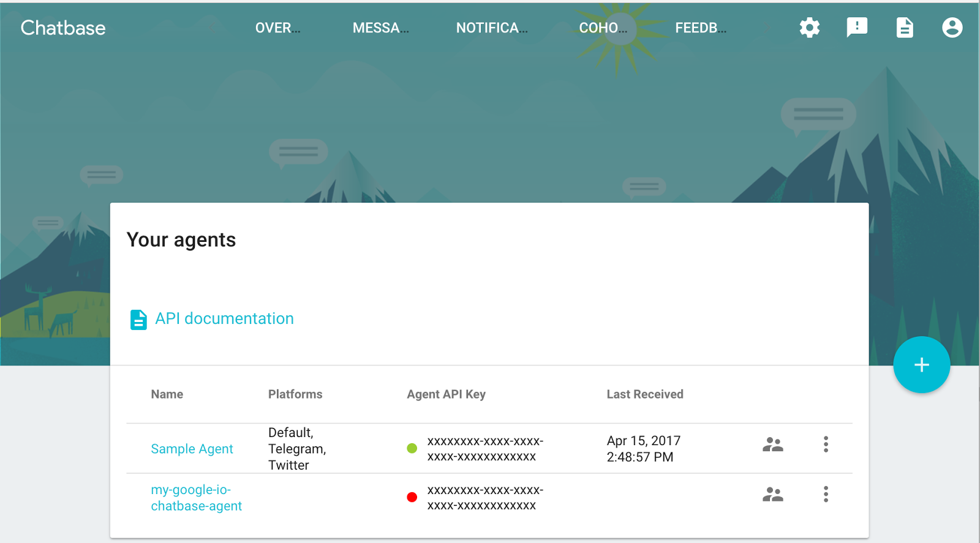Screen dimensions: 980x543
Task: Open more options menu for my-google-io-chatbase-agent
Action: [x=826, y=495]
